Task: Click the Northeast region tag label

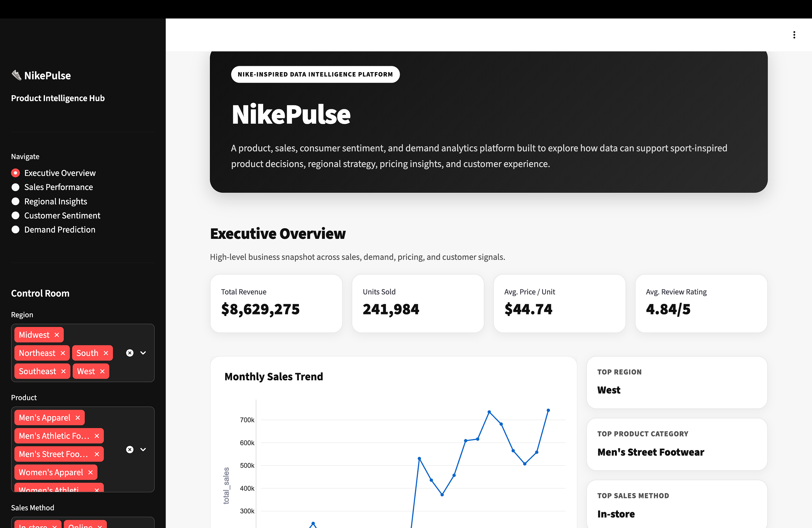Action: 37,353
